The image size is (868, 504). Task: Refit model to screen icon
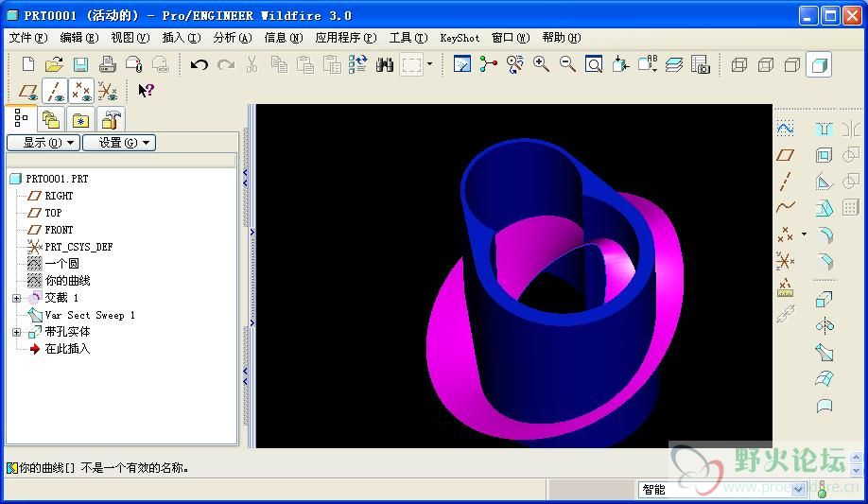pos(594,65)
